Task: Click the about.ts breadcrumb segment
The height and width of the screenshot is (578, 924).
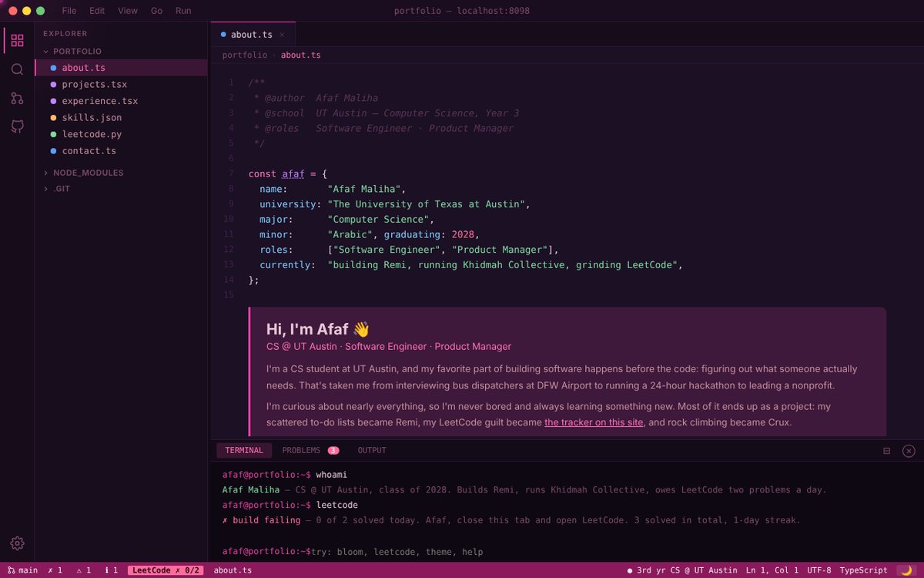Action: click(301, 55)
